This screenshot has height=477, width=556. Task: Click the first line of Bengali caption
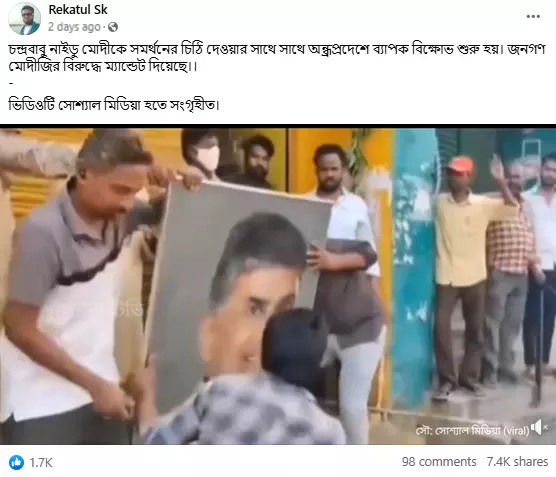(x=277, y=50)
